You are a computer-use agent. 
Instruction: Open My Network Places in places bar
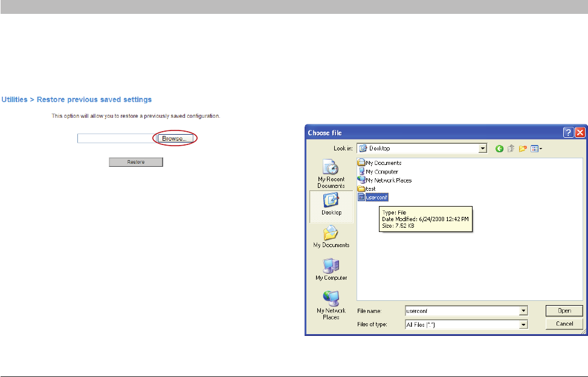point(331,304)
